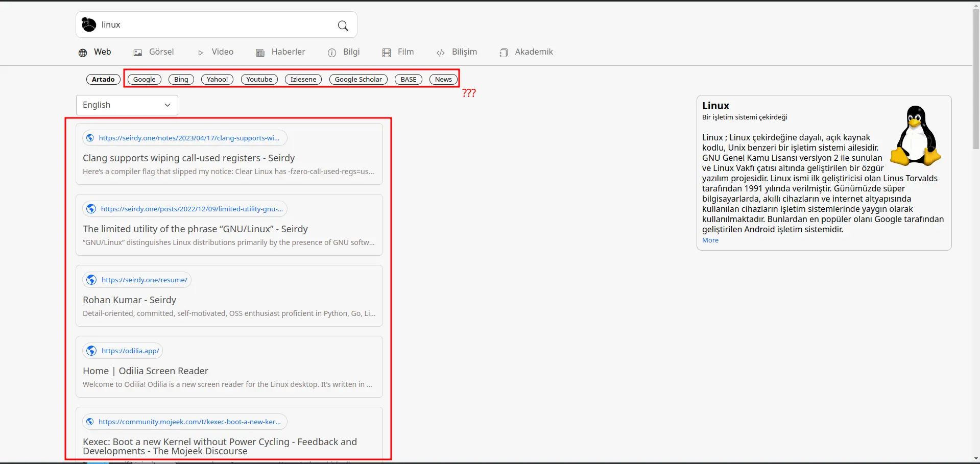
Task: Click the scrollbar up arrow
Action: (x=976, y=6)
